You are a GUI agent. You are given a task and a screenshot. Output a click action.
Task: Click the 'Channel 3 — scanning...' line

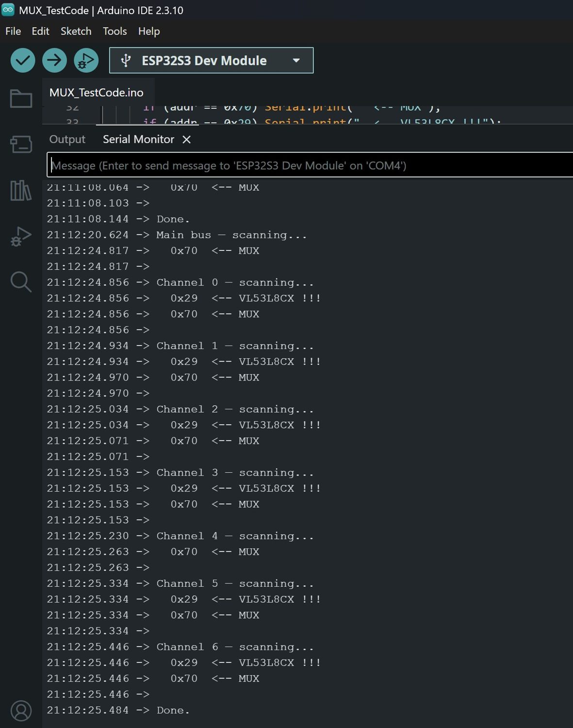click(x=180, y=473)
